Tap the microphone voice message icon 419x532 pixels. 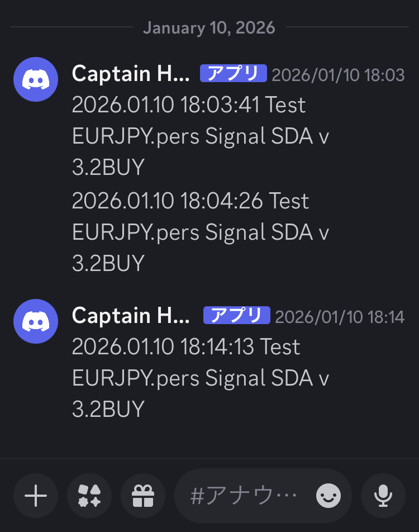pos(383,496)
